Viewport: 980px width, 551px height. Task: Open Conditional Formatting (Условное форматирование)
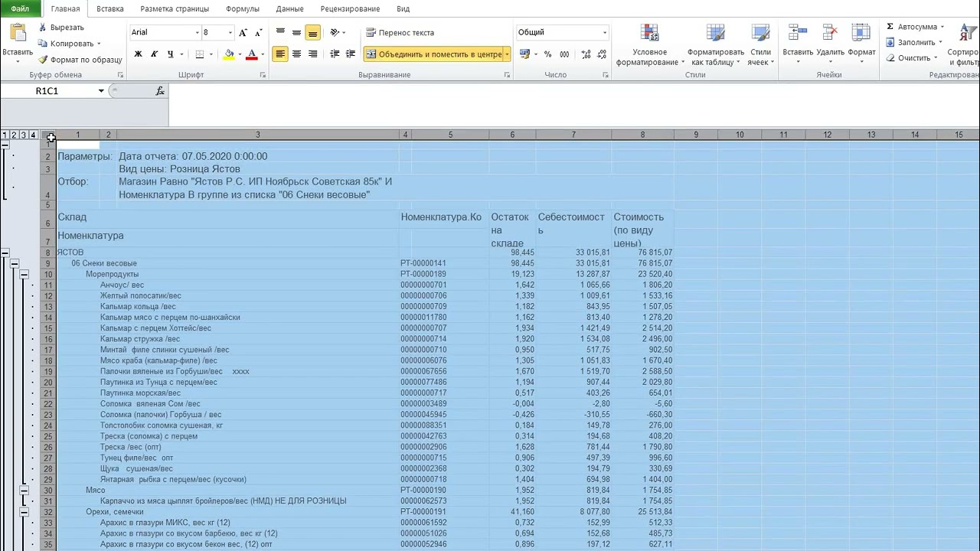tap(649, 45)
